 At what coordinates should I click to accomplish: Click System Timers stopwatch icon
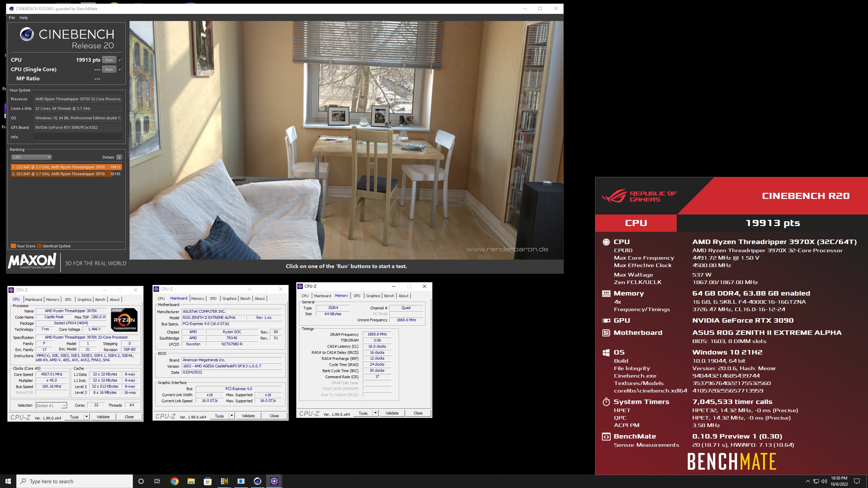pyautogui.click(x=606, y=402)
